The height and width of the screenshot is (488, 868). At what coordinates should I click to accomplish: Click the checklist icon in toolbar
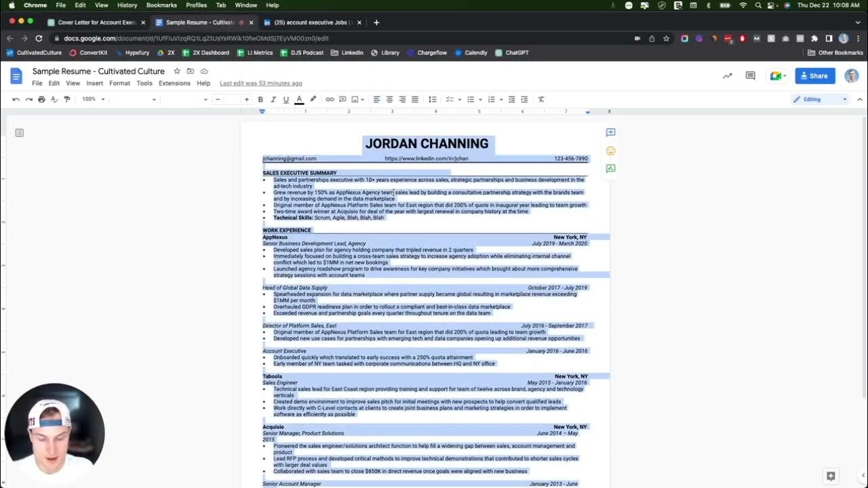tap(449, 100)
